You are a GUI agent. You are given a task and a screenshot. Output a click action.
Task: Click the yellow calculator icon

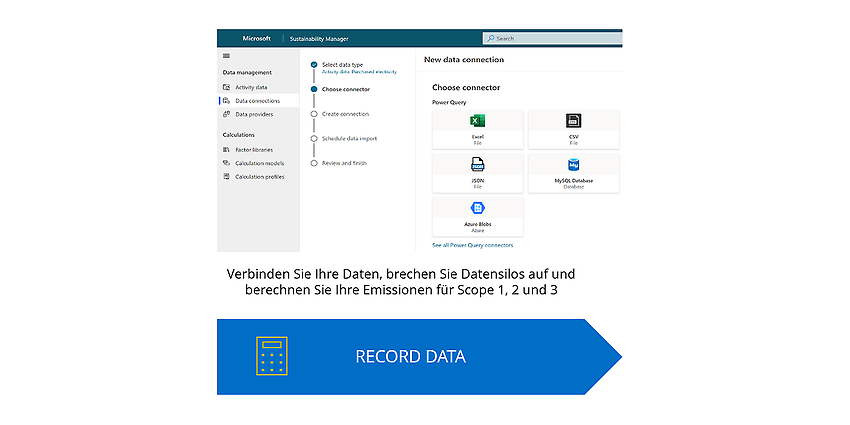point(272,356)
